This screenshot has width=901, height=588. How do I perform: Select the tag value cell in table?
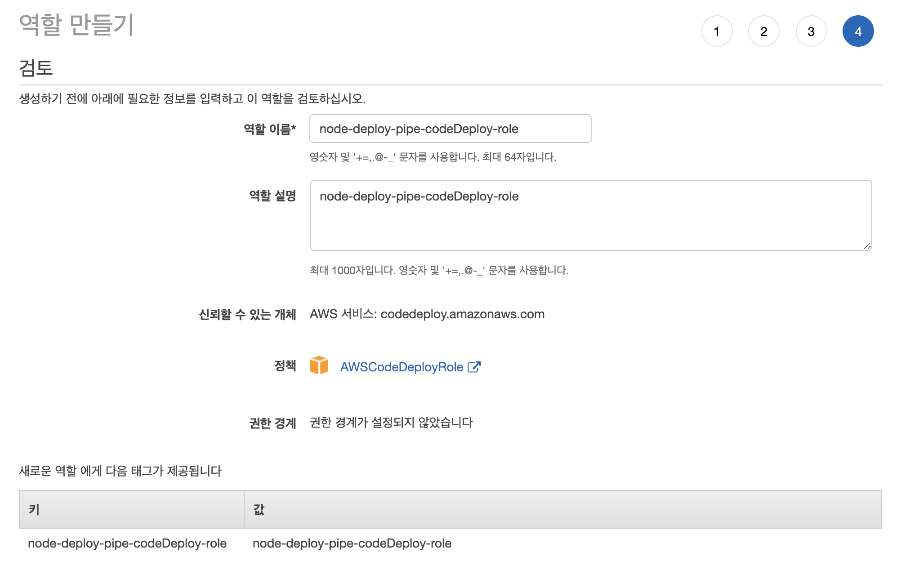[x=352, y=543]
